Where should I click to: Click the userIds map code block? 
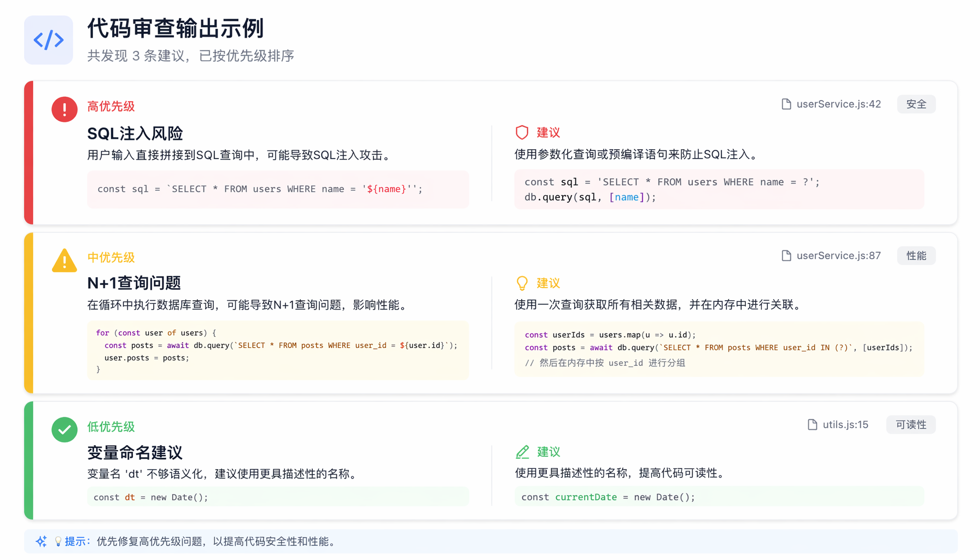point(719,349)
